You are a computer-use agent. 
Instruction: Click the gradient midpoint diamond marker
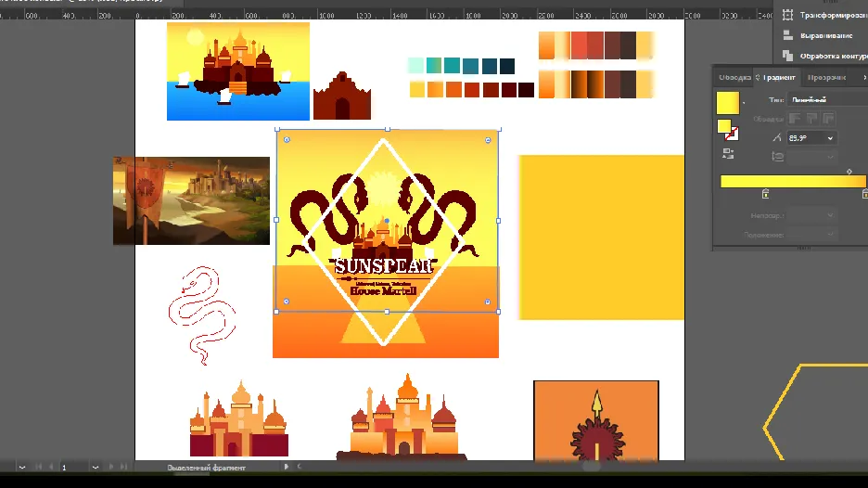849,172
